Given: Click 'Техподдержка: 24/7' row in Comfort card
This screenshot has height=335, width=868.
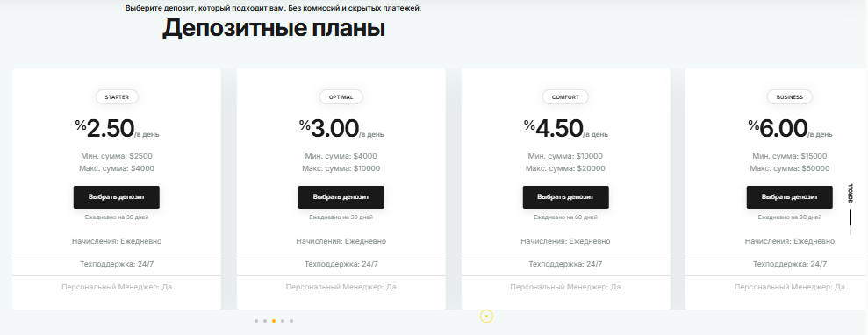Looking at the screenshot, I should tap(565, 264).
